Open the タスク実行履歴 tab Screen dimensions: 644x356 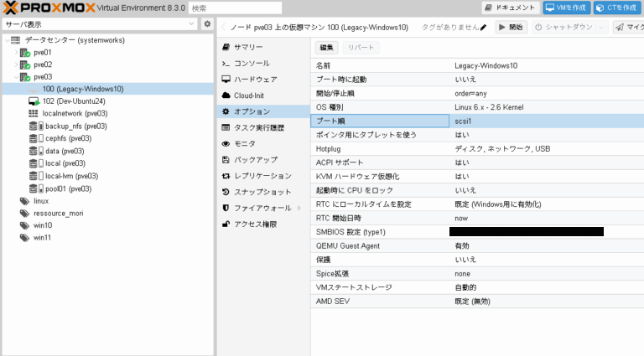[263, 127]
